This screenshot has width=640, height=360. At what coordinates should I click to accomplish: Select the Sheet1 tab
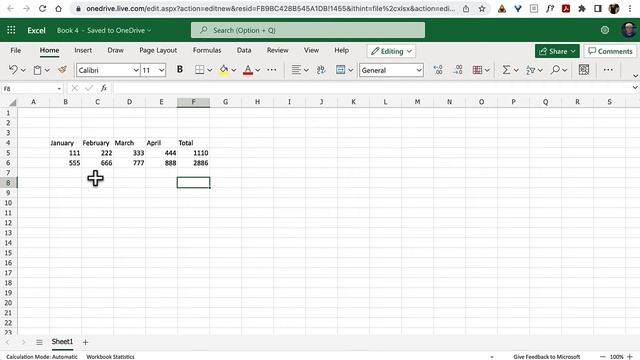coord(62,342)
